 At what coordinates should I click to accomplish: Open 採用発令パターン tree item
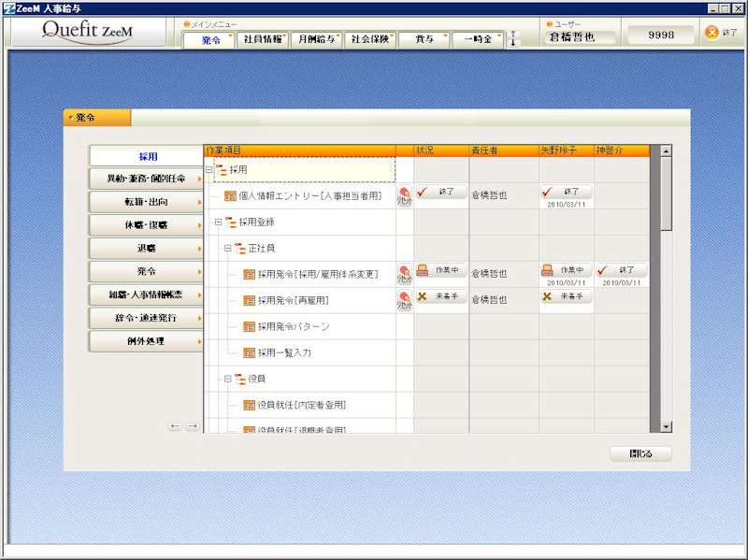(294, 327)
